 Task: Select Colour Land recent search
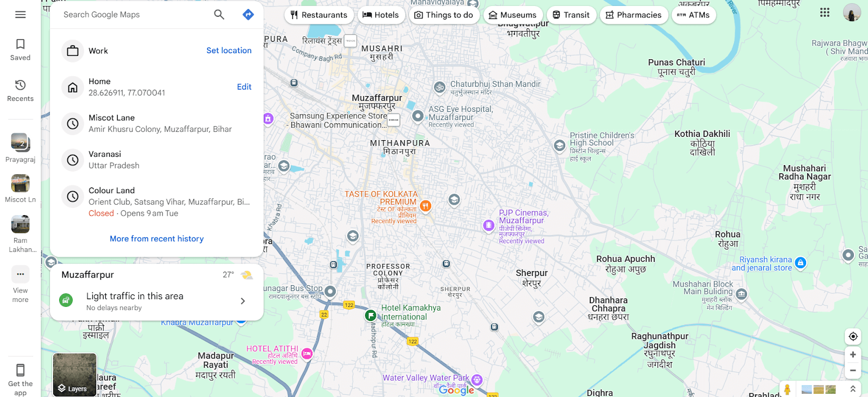(x=157, y=201)
